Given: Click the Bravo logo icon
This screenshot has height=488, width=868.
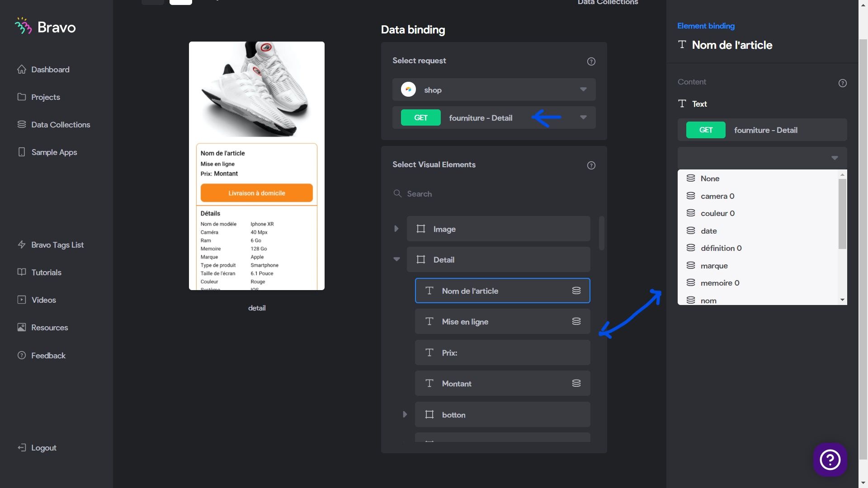Looking at the screenshot, I should click(23, 26).
